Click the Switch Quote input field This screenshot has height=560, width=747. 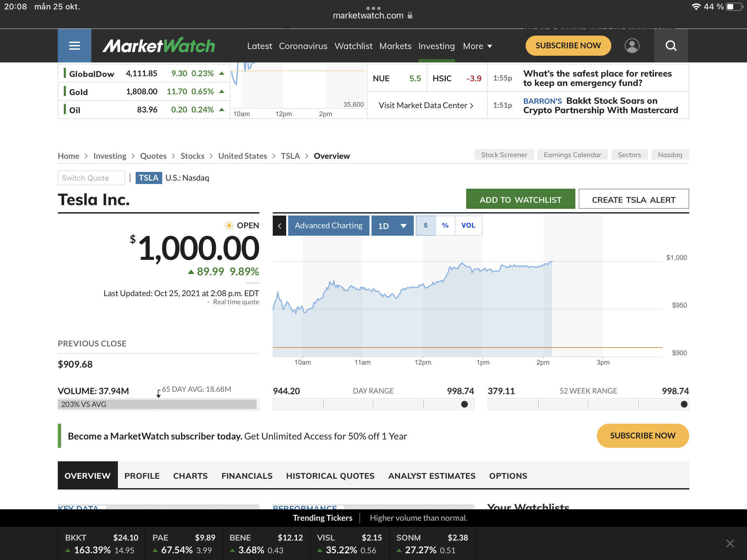(x=91, y=178)
